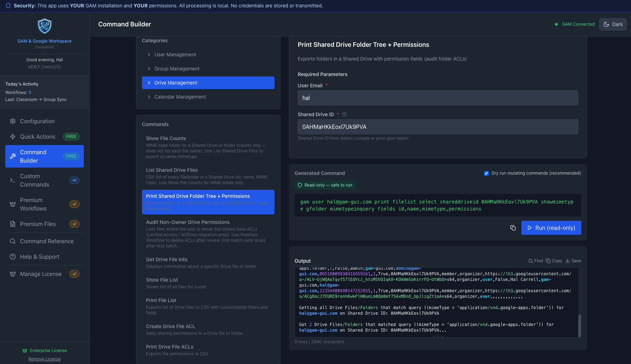Click the Custom Commands infinity badge
The width and height of the screenshot is (631, 364).
74,180
